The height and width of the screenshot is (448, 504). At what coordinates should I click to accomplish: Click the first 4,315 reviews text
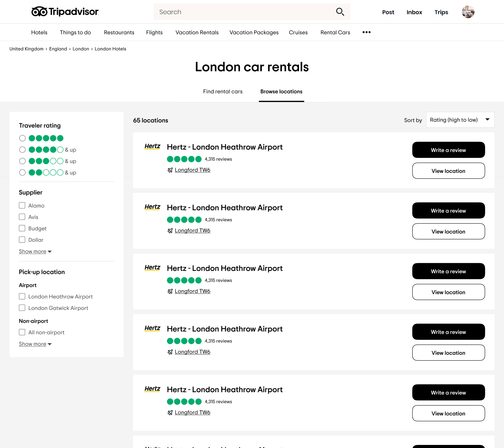(x=218, y=159)
